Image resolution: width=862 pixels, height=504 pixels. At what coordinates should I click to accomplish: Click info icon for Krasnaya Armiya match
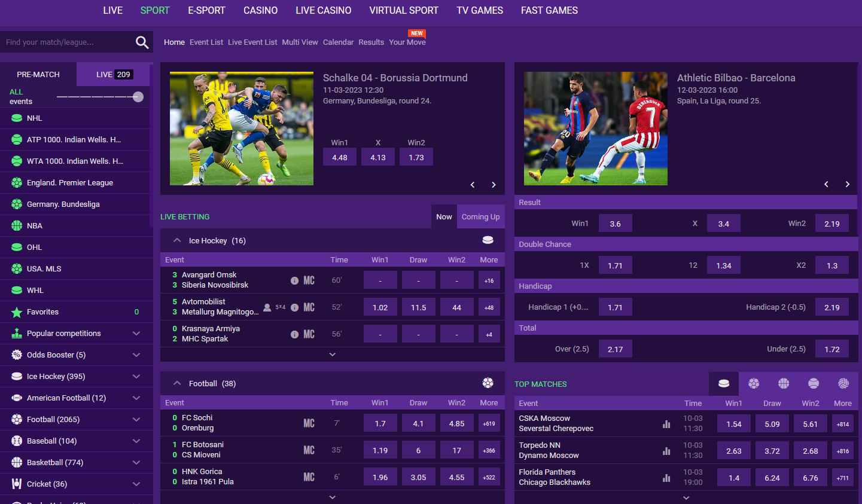(294, 334)
